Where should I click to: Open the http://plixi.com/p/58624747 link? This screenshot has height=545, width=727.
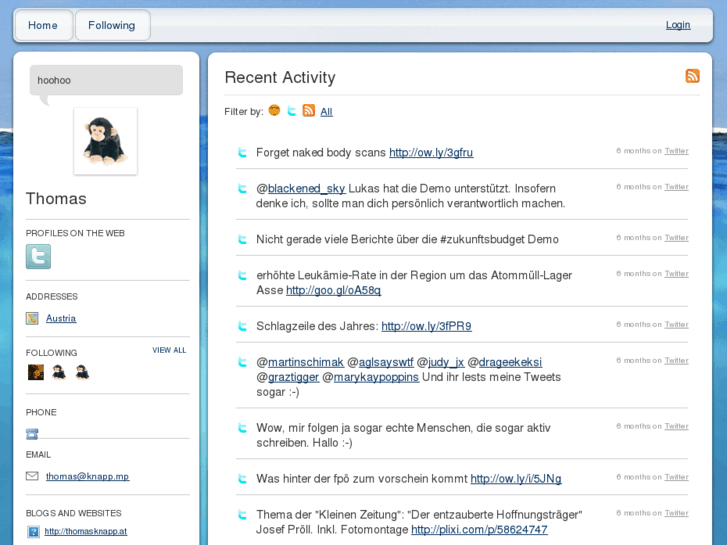479,530
